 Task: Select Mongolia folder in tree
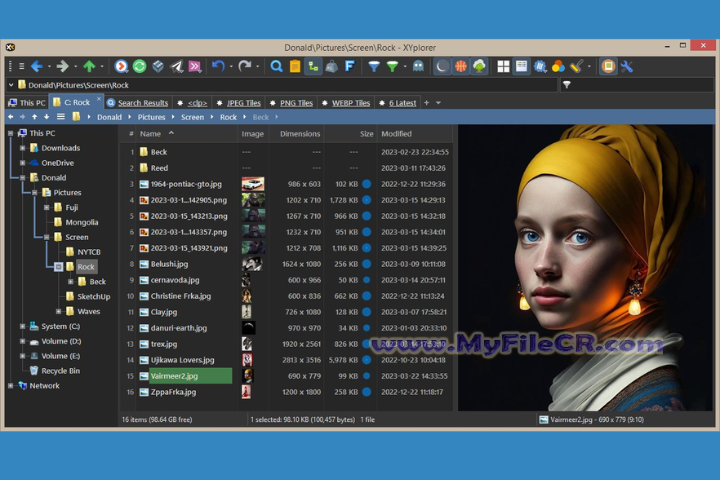(x=81, y=222)
